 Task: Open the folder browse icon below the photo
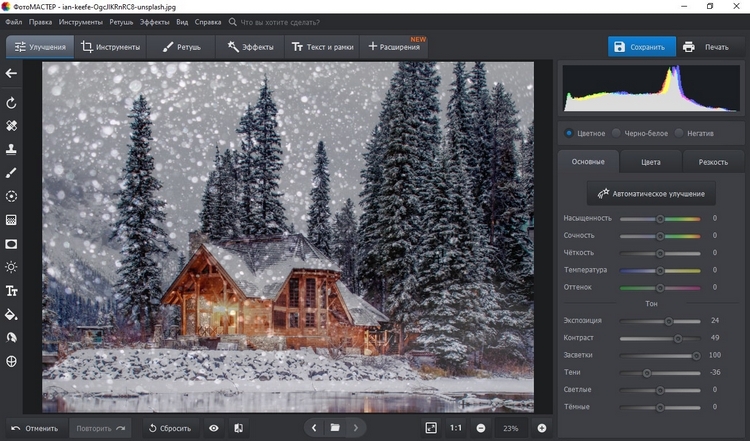pos(335,428)
